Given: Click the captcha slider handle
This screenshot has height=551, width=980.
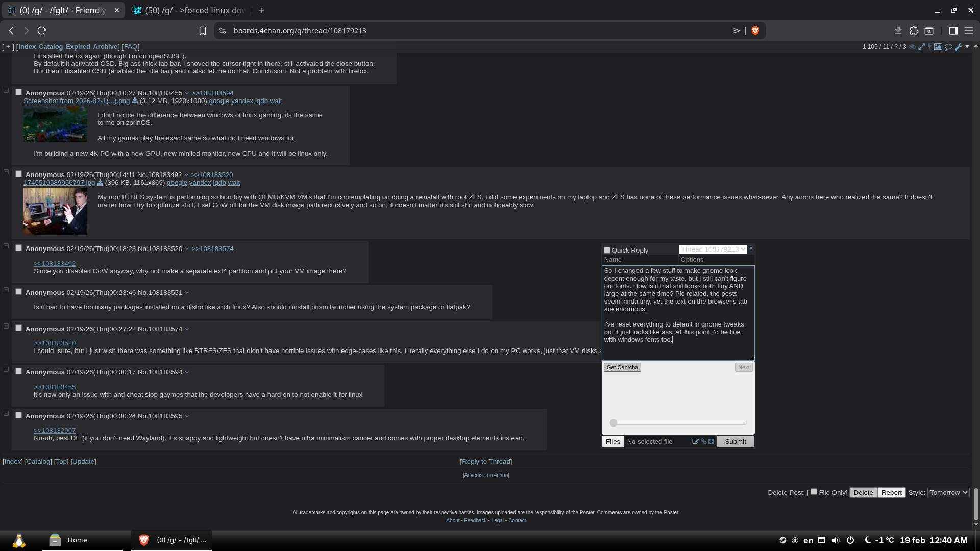Looking at the screenshot, I should (x=614, y=422).
